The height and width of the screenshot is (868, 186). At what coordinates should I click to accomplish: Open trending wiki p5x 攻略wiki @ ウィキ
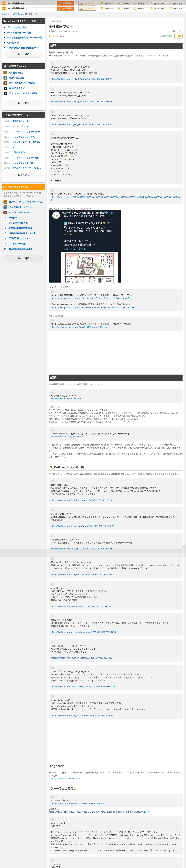pyautogui.click(x=20, y=207)
